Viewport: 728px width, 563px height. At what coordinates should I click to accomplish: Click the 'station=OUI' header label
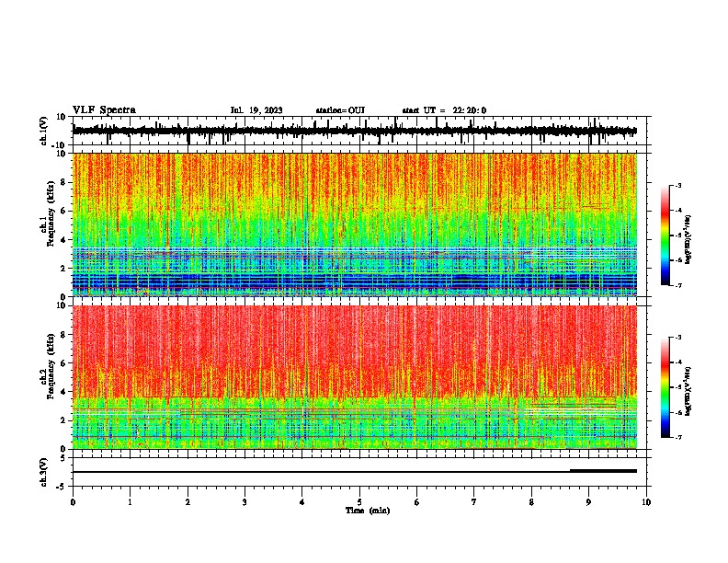340,110
